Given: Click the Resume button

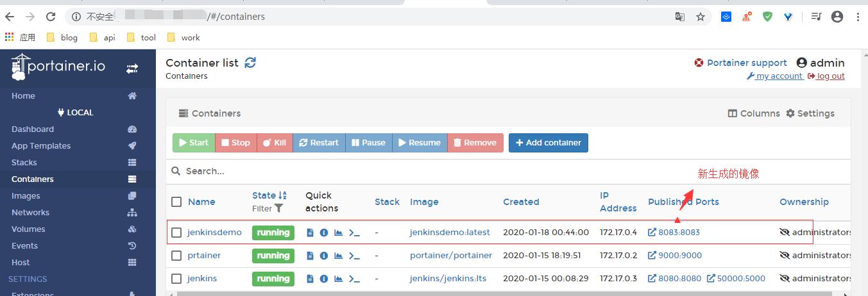Looking at the screenshot, I should (x=420, y=143).
